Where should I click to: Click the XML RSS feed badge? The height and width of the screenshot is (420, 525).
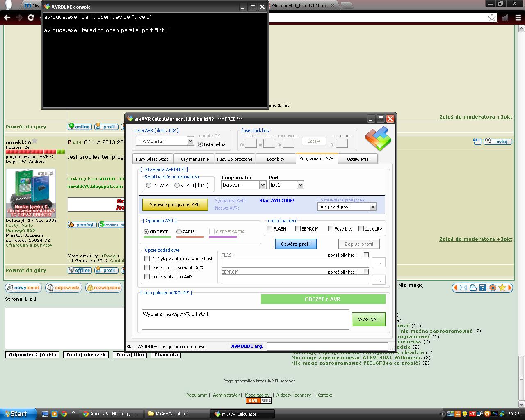coord(258,400)
